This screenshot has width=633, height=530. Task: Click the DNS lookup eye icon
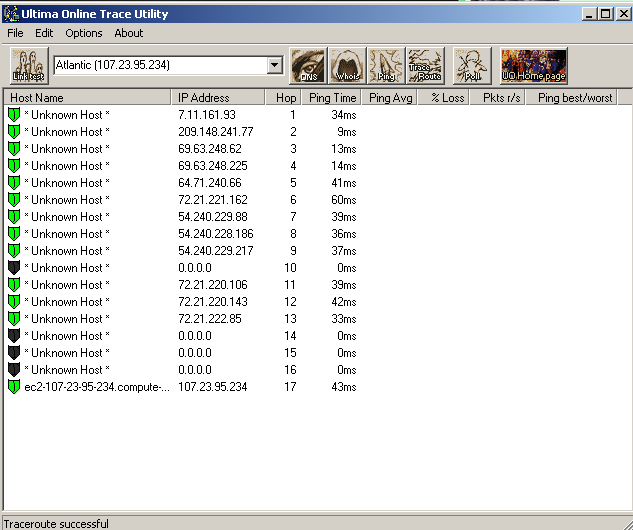308,66
